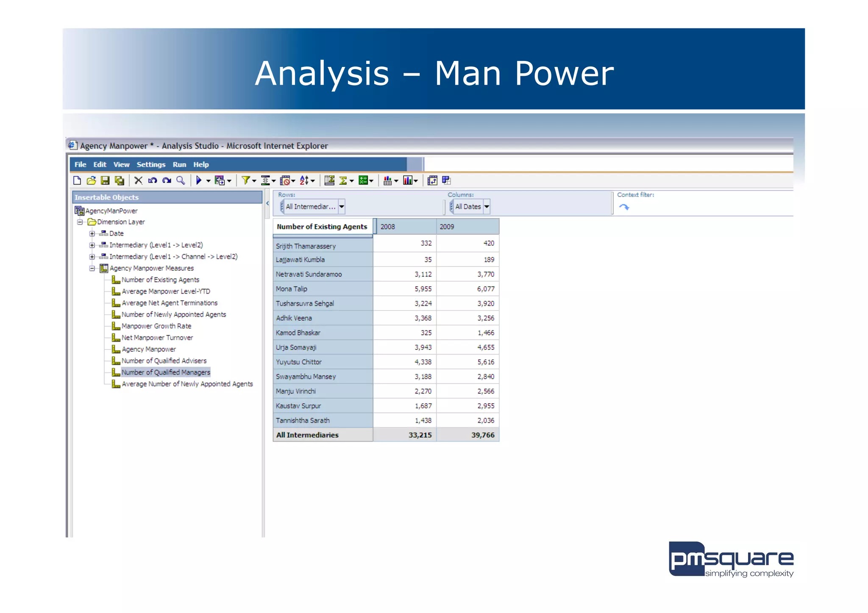Open the Filter dropdown arrow
The width and height of the screenshot is (868, 613).
point(254,181)
